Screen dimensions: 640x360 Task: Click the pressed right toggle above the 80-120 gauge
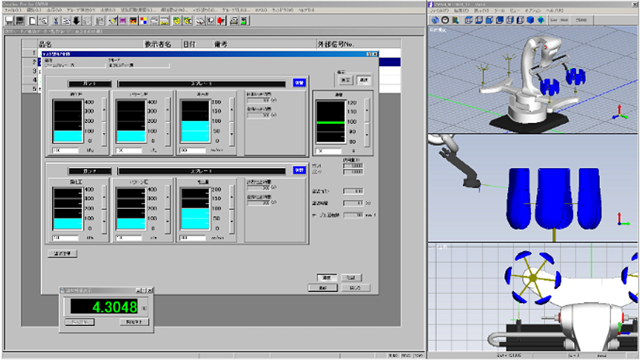point(363,80)
